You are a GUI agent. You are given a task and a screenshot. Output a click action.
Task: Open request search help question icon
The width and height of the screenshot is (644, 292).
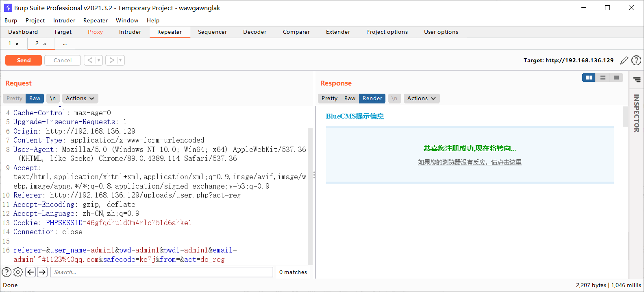click(x=7, y=272)
